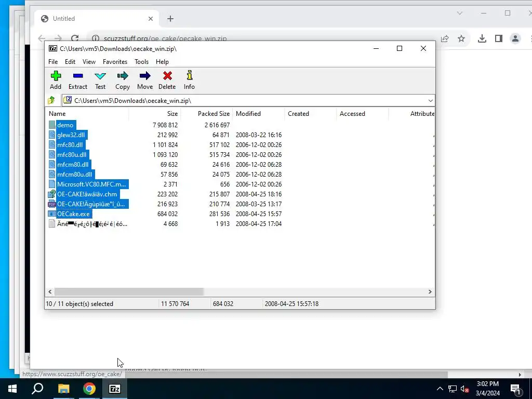Click the file list scroll left arrow
This screenshot has height=399, width=532.
point(50,292)
